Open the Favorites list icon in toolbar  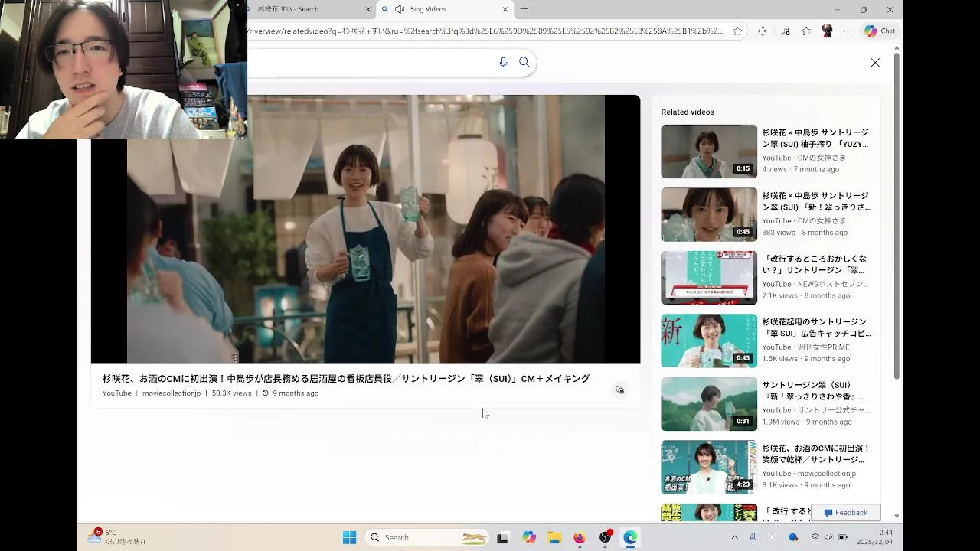click(x=806, y=31)
